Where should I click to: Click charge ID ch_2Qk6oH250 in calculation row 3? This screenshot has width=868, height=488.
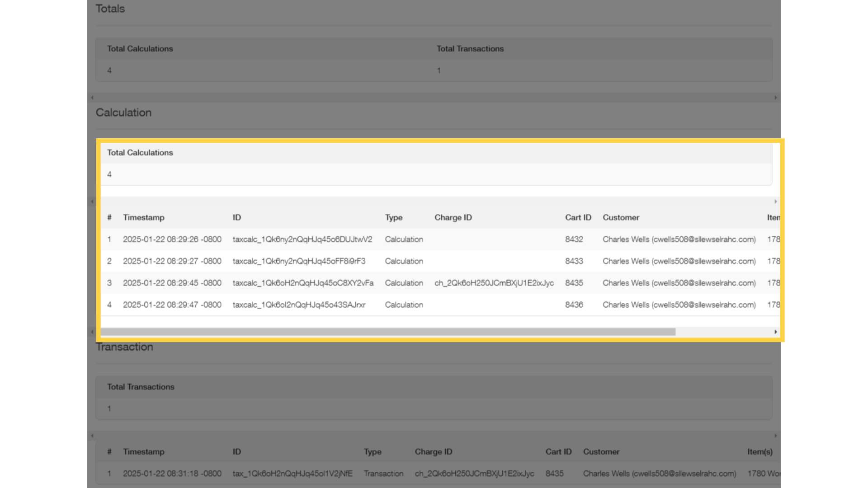(x=494, y=283)
